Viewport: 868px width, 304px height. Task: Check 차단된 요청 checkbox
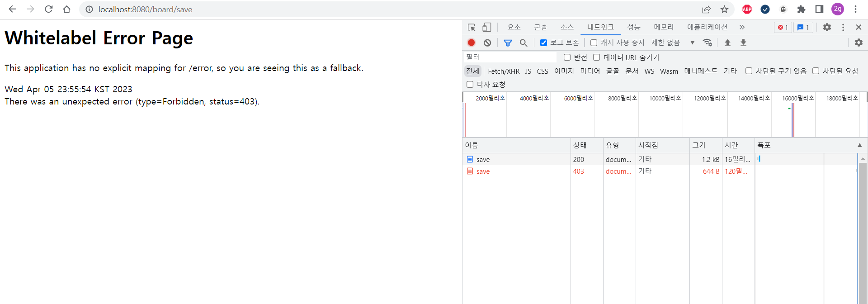tap(816, 71)
